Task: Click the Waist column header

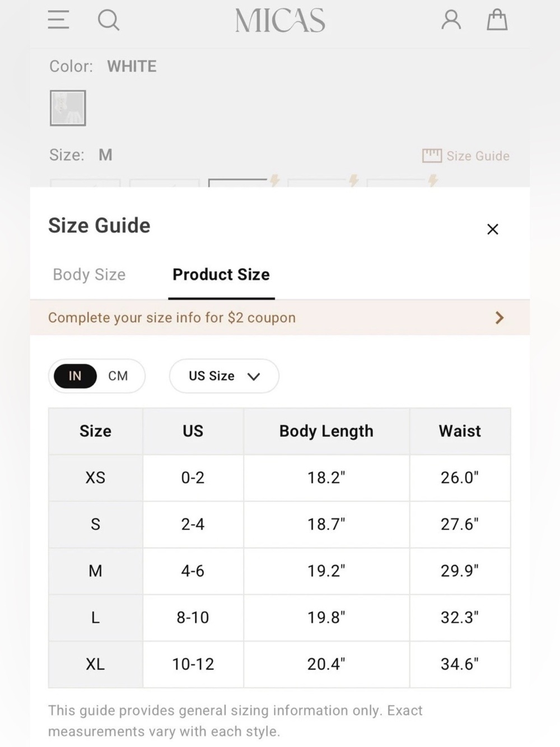Action: pos(460,431)
